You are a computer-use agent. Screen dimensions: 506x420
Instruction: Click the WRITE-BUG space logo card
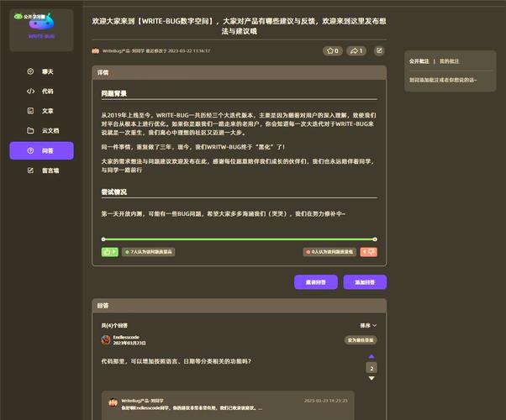[x=42, y=30]
